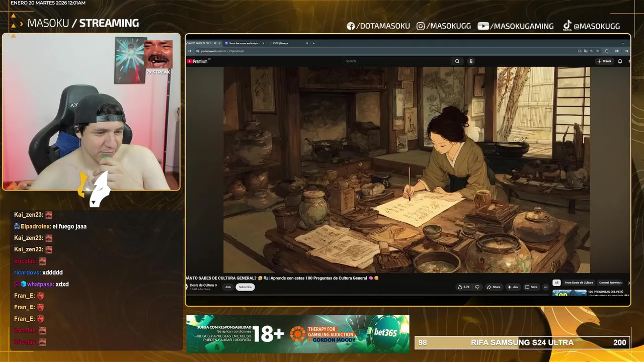This screenshot has height=362, width=644.
Task: Click the Rifa Samsung S24 Ultra progress bar
Action: click(522, 343)
